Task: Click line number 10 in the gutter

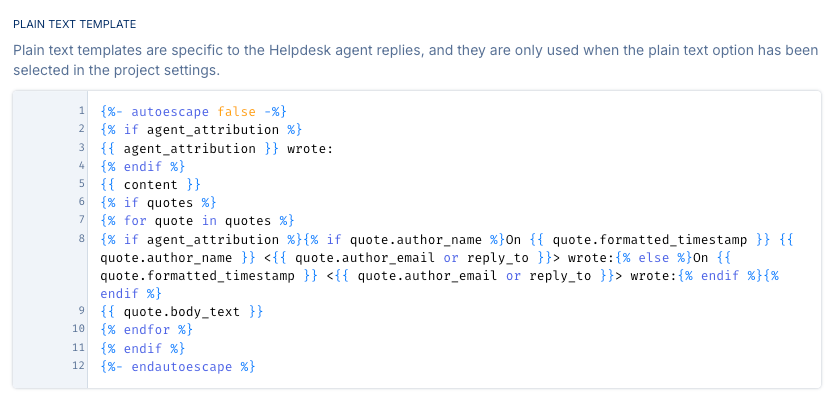Action: pos(78,330)
